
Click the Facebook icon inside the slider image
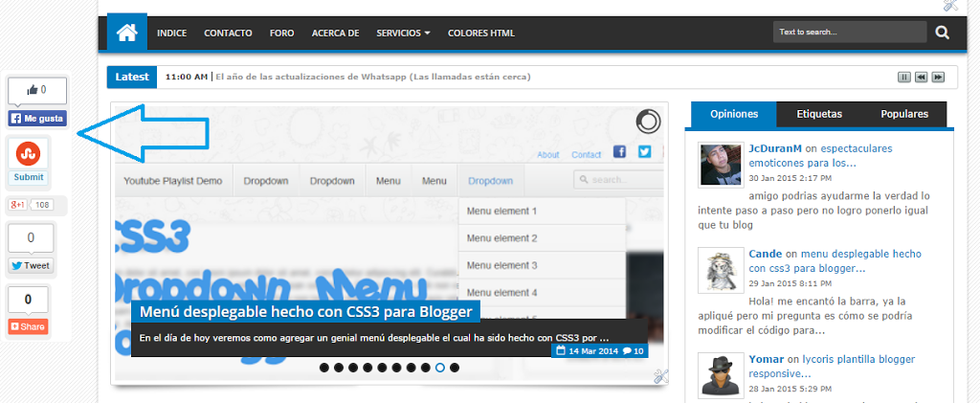[x=619, y=151]
